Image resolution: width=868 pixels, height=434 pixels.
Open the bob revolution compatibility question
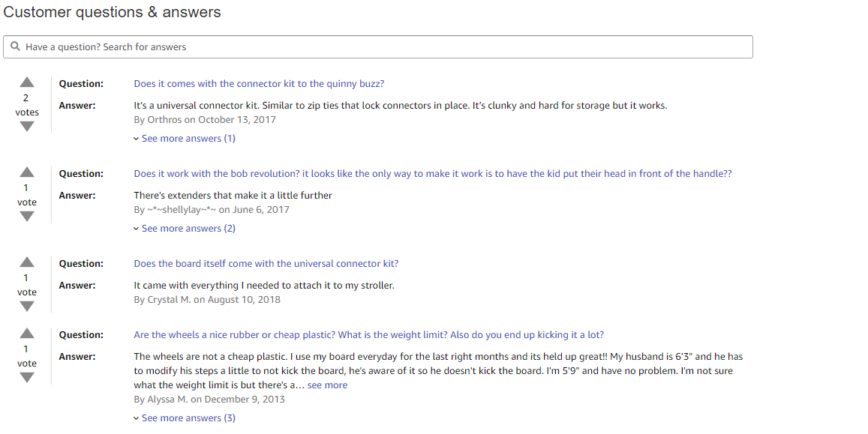tap(432, 174)
